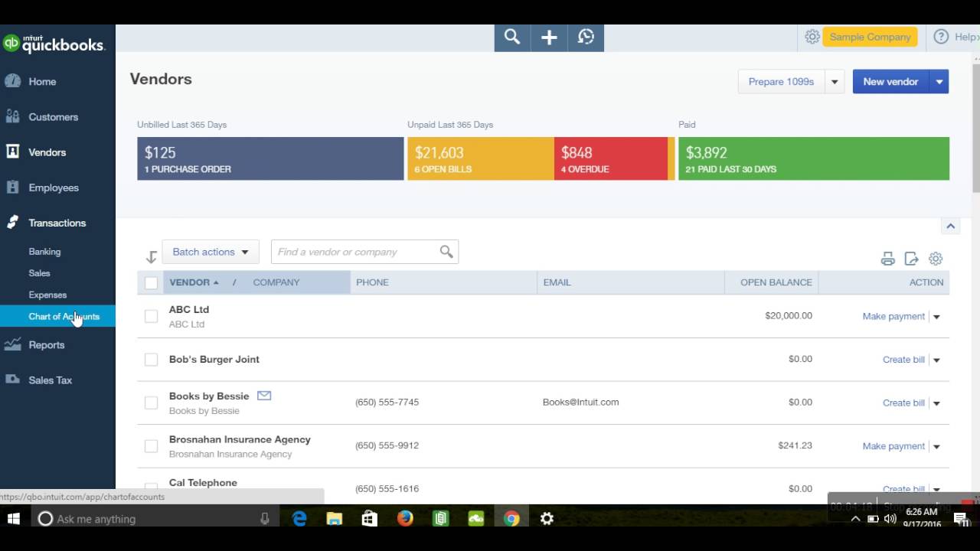Check the Books by Bessie checkbox
The height and width of the screenshot is (551, 980).
coord(151,403)
